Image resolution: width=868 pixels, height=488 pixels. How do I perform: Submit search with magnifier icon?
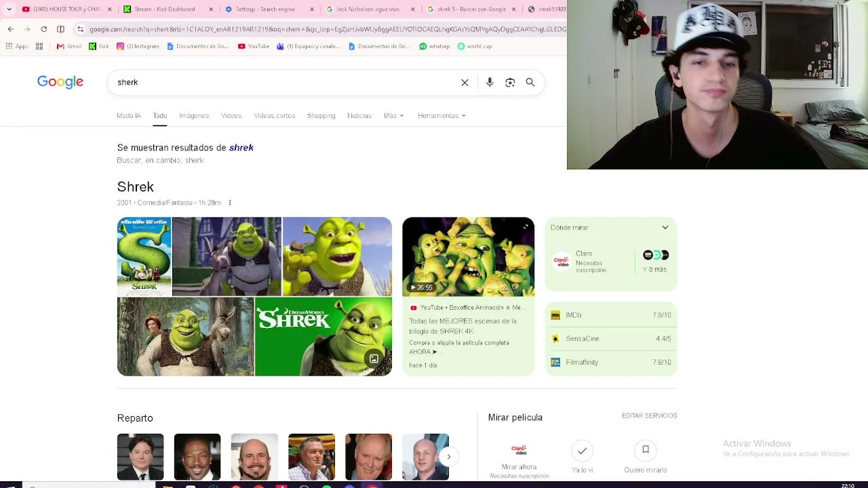point(530,83)
